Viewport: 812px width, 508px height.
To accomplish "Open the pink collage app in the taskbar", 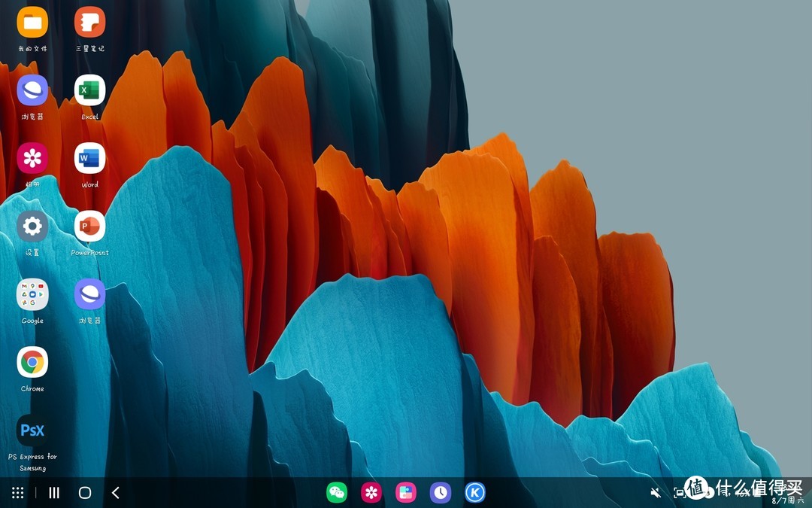I will pyautogui.click(x=406, y=492).
